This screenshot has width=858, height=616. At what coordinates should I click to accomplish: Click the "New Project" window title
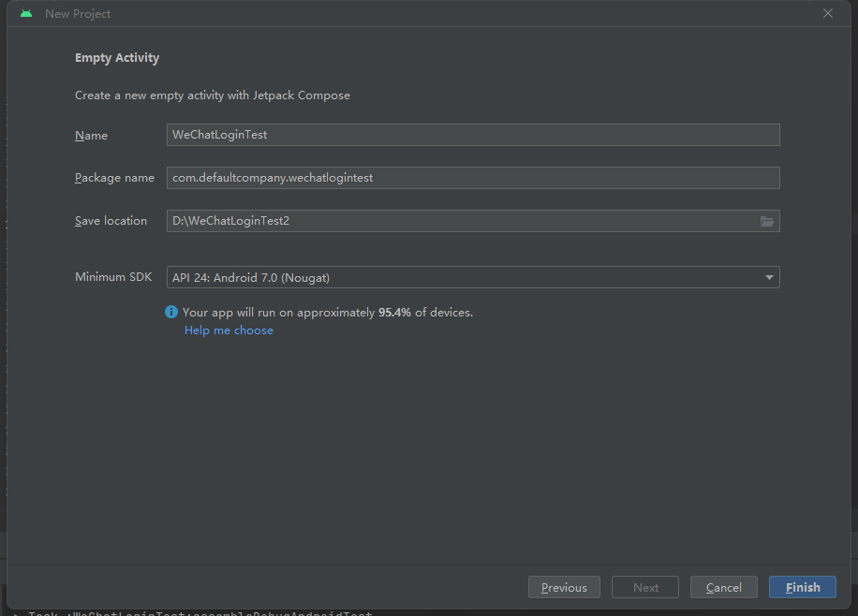point(78,14)
